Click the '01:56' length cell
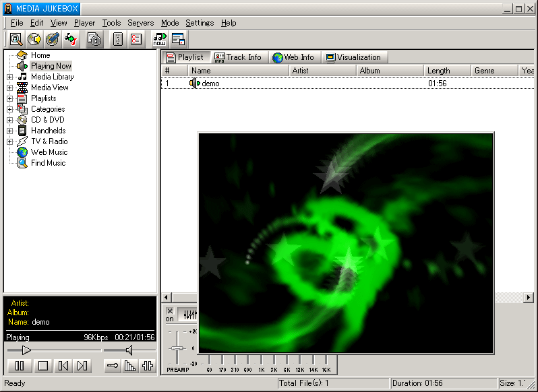 (x=437, y=84)
